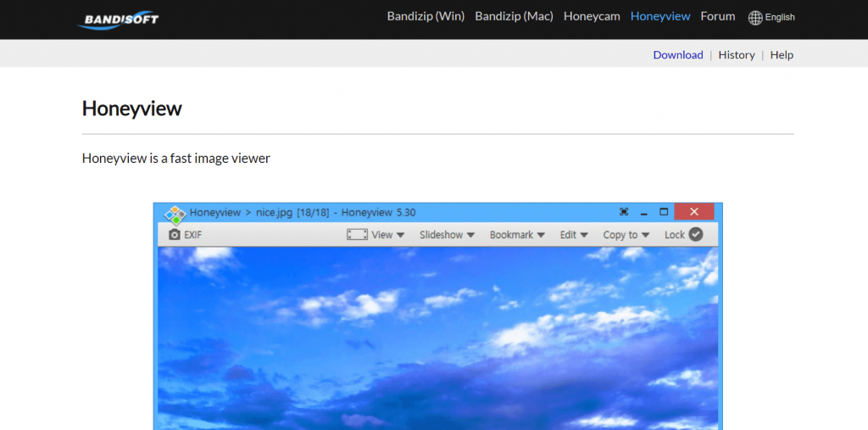Maximize the Honeyview window
Screen dimensions: 868x430
[664, 212]
